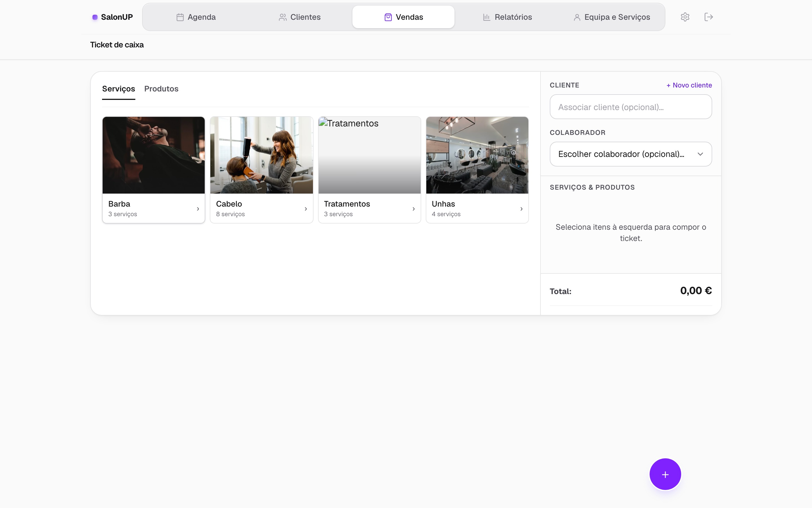Click the Barba category photo
Viewport: 812px width, 508px height.
(154, 155)
